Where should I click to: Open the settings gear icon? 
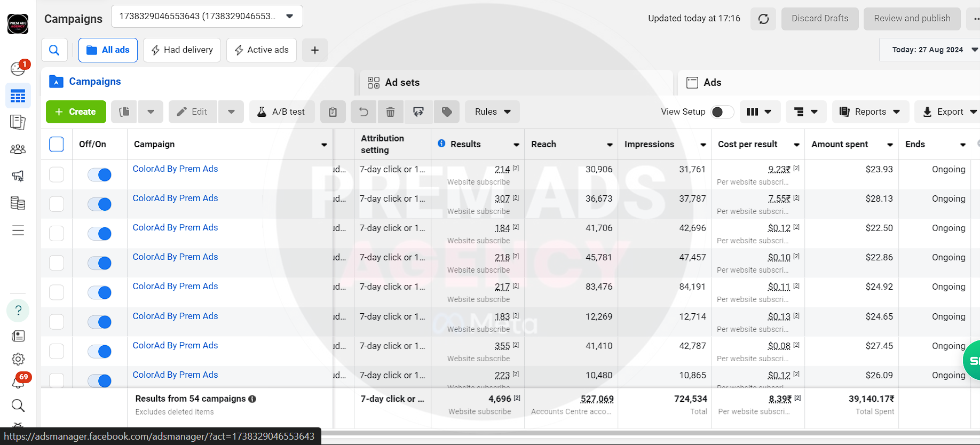tap(18, 359)
